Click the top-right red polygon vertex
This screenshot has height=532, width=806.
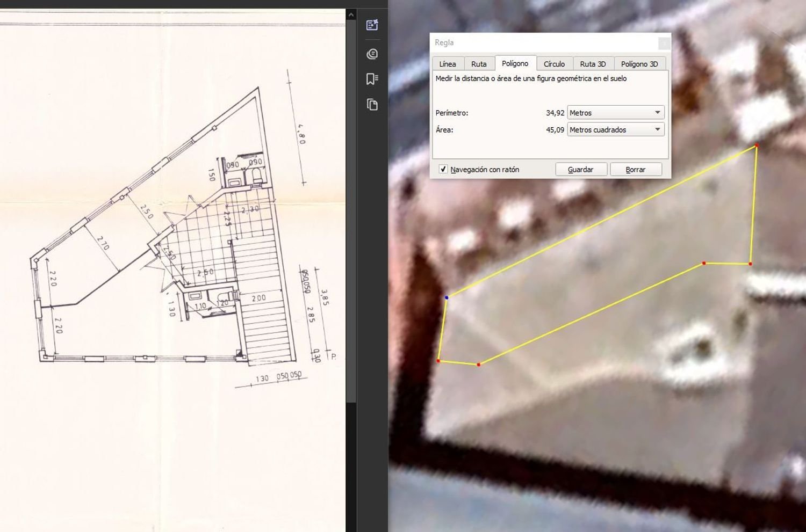click(x=757, y=145)
